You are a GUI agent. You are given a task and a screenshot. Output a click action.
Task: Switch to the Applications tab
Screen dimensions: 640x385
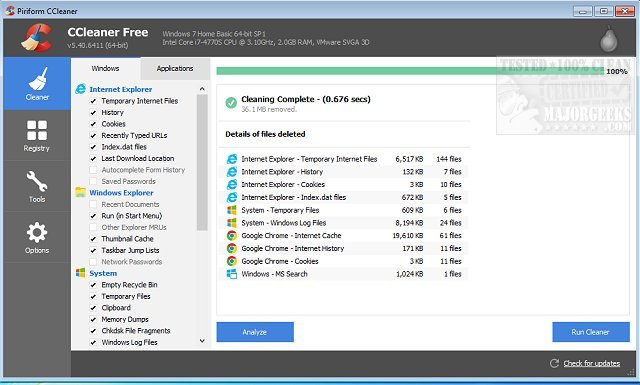click(175, 68)
